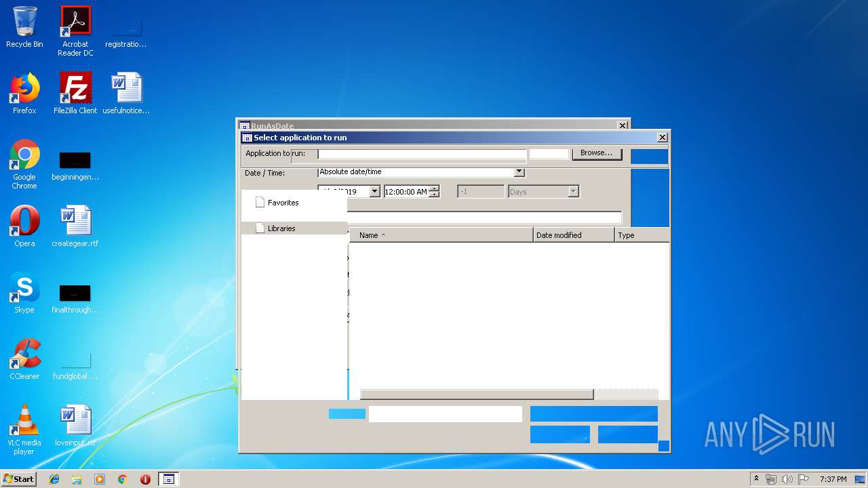Select Libraries in the navigation pane

[281, 228]
